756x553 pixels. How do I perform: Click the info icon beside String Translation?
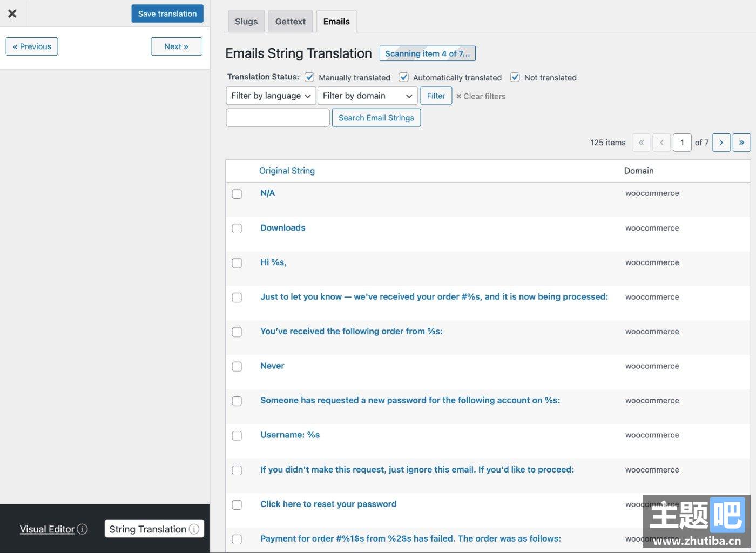[194, 529]
